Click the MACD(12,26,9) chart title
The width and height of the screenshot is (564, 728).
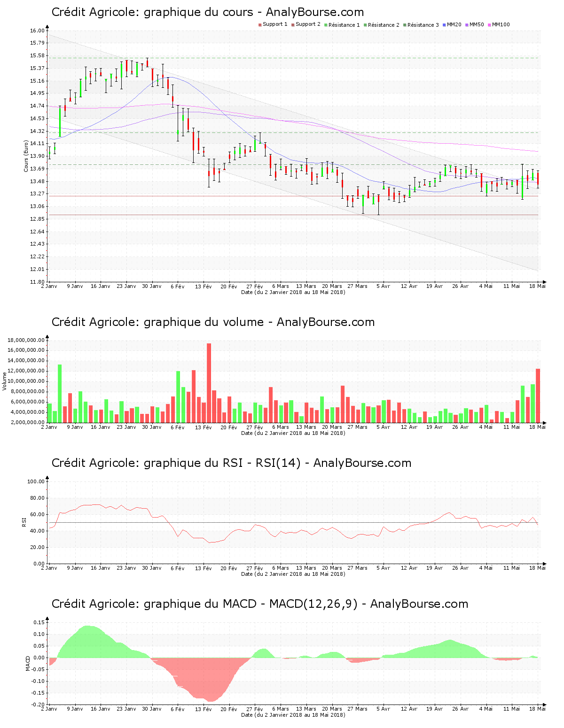click(260, 604)
